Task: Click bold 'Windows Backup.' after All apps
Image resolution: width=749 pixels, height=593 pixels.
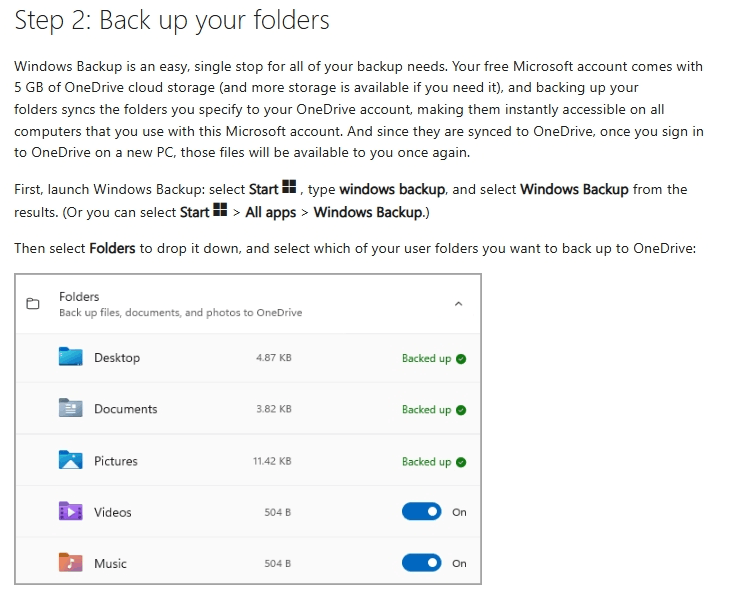Action: click(x=371, y=212)
